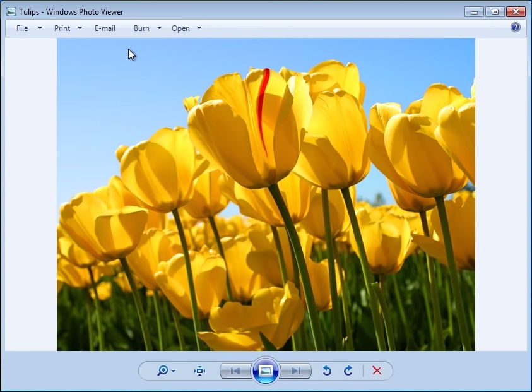Screen dimensions: 532x392
Task: Select the Burn menu item
Action: pos(141,28)
